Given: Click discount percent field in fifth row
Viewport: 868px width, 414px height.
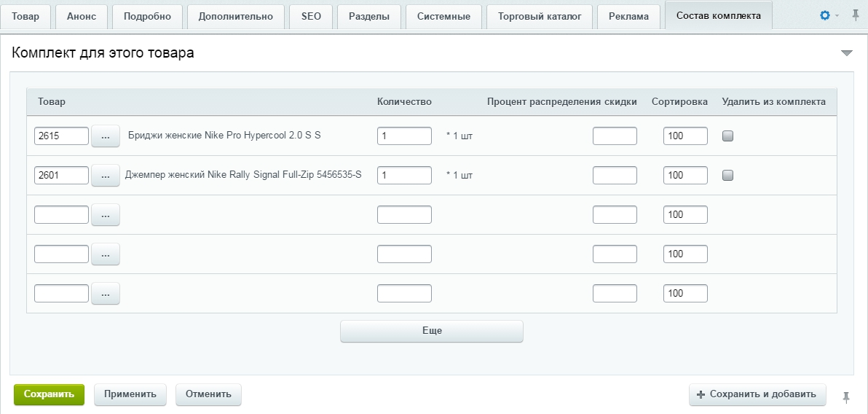Looking at the screenshot, I should click(615, 293).
